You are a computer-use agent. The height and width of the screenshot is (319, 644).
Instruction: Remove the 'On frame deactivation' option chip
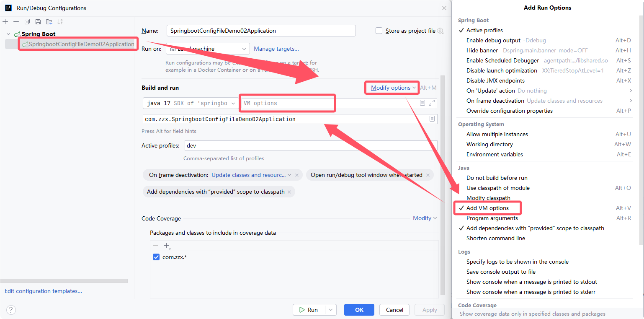(297, 175)
